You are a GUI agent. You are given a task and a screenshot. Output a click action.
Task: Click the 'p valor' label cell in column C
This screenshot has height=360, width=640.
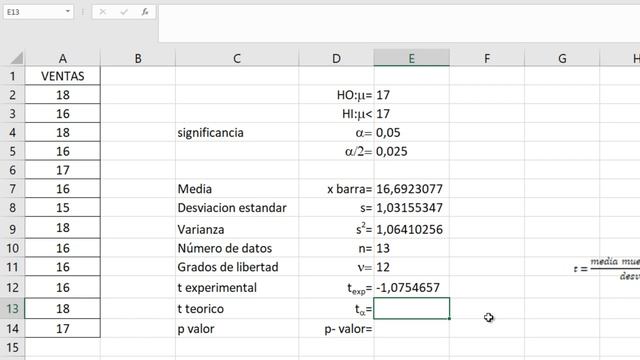pyautogui.click(x=237, y=329)
